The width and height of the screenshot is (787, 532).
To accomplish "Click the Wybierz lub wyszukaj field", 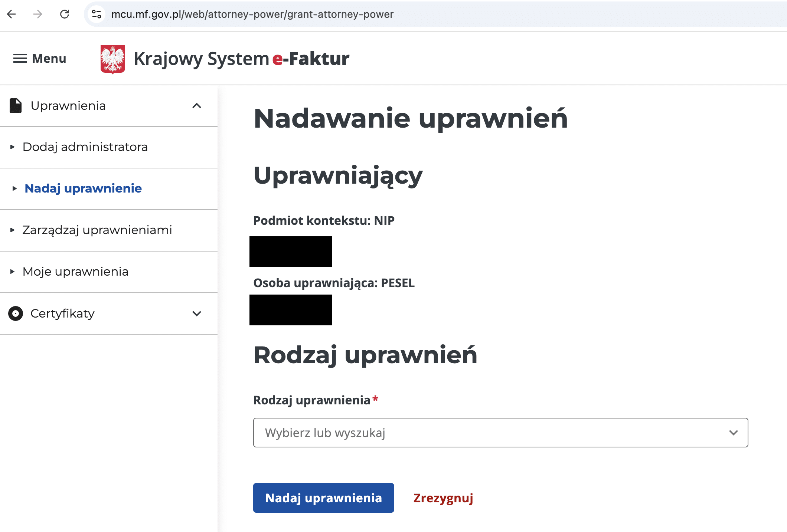I will point(483,433).
